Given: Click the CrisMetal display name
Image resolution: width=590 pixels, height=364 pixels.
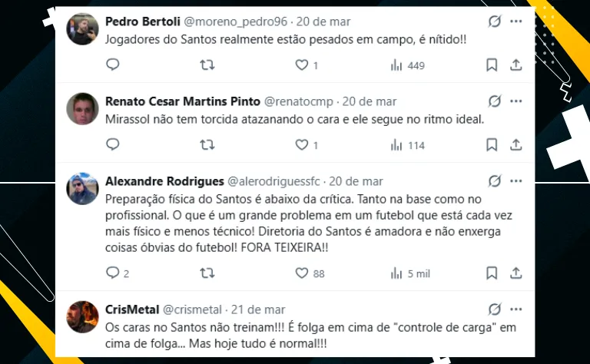Looking at the screenshot, I should click(131, 309).
